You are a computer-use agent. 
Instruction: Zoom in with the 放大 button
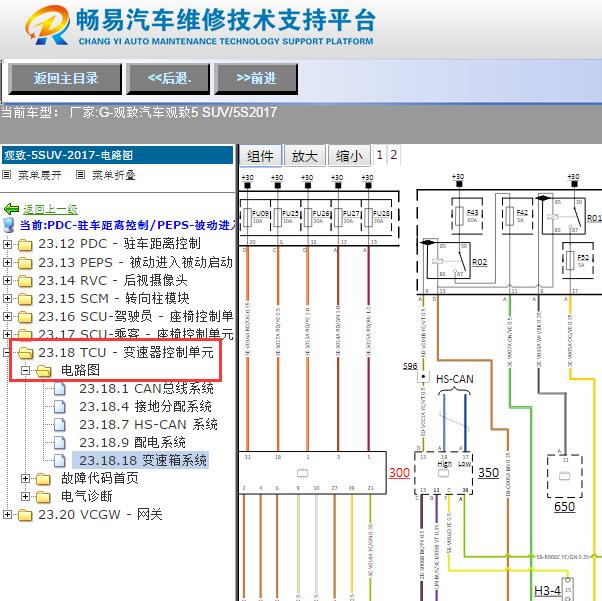(304, 156)
